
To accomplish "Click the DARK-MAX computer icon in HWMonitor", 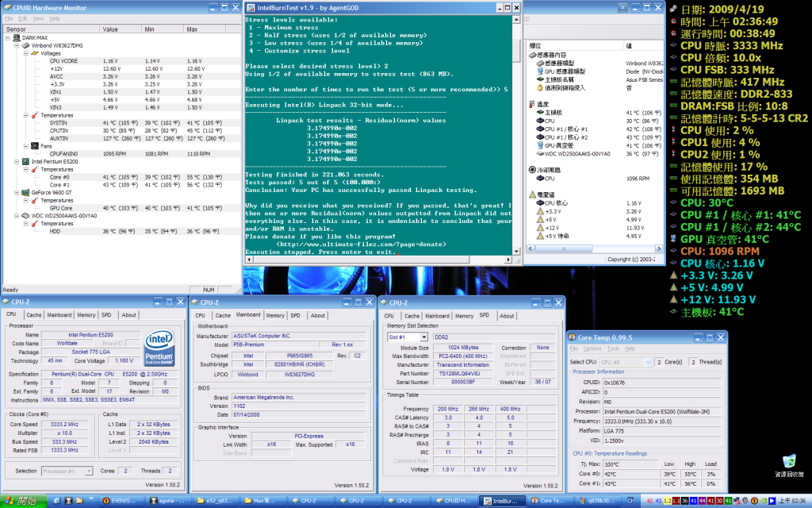I will click(x=17, y=38).
